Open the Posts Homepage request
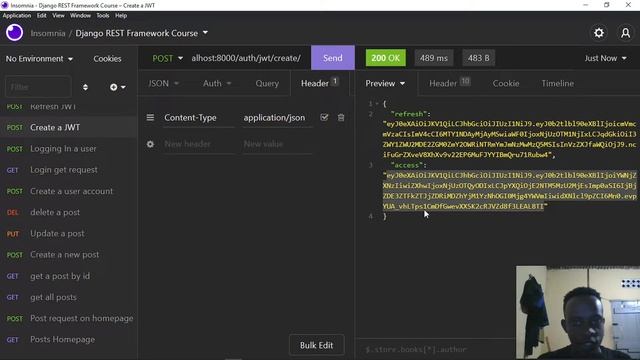The width and height of the screenshot is (640, 360). pyautogui.click(x=69, y=340)
